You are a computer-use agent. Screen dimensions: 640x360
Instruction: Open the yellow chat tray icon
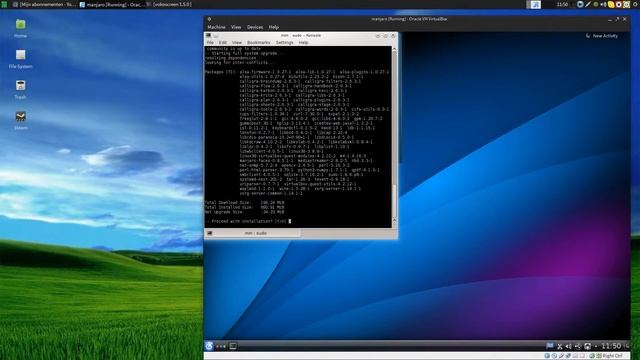611,4
